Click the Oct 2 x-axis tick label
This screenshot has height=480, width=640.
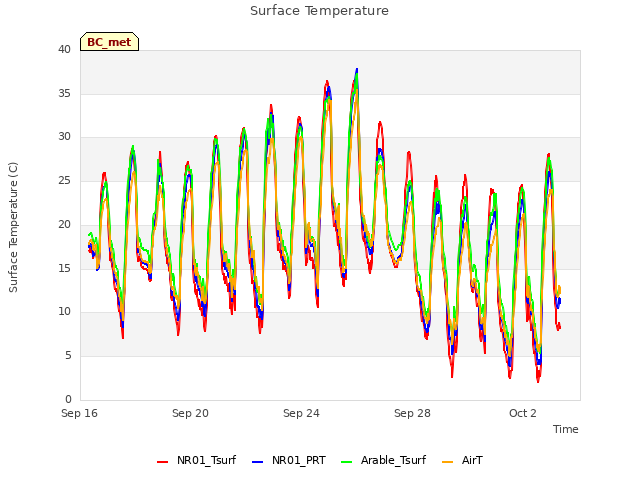click(x=523, y=413)
